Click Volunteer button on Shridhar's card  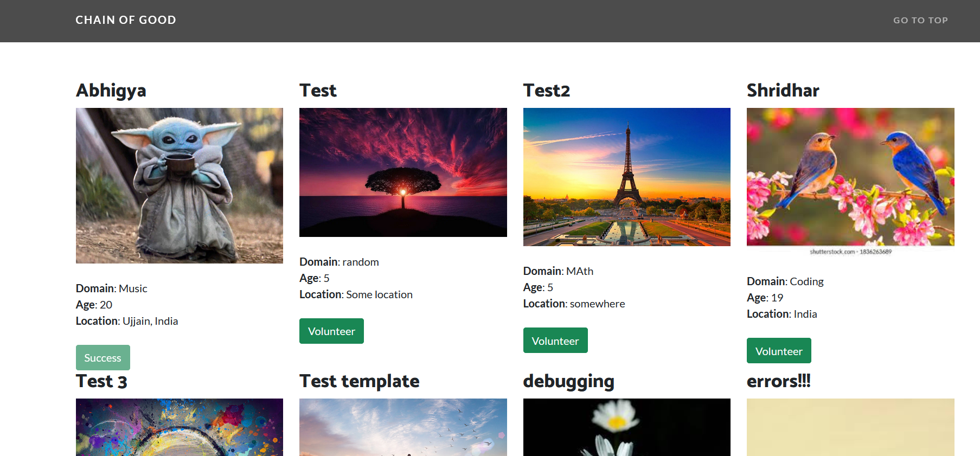[x=779, y=351]
